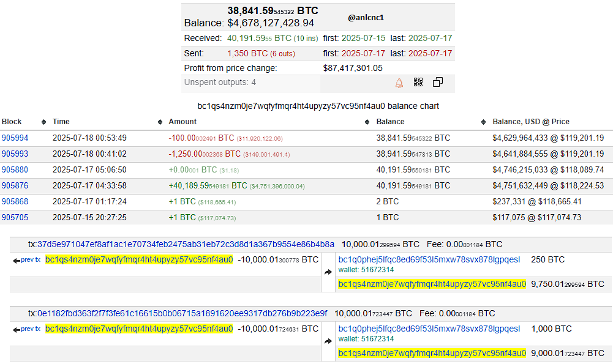Open recipient address receiving 250 BTC
The height and width of the screenshot is (364, 613).
click(x=429, y=259)
